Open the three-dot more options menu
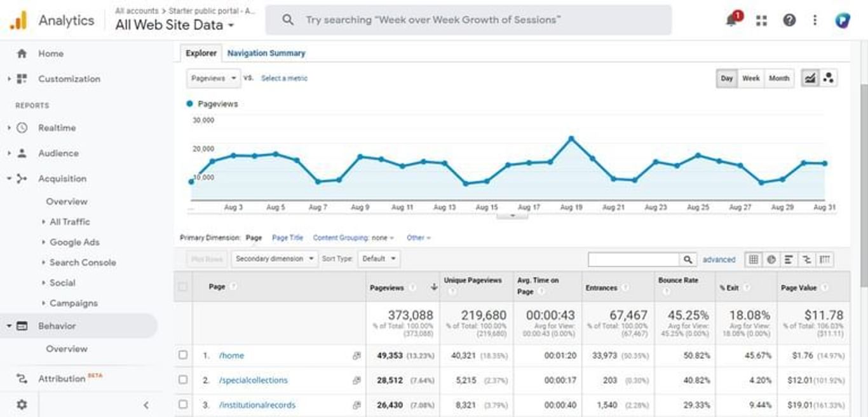This screenshot has height=417, width=868. (x=815, y=20)
